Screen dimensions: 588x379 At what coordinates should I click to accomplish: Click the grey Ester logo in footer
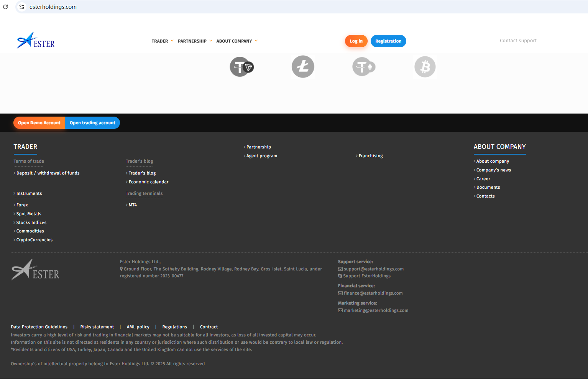click(x=35, y=270)
